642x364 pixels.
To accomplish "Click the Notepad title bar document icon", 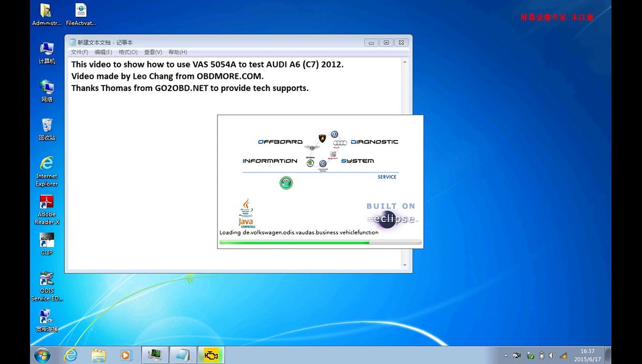I will point(72,42).
